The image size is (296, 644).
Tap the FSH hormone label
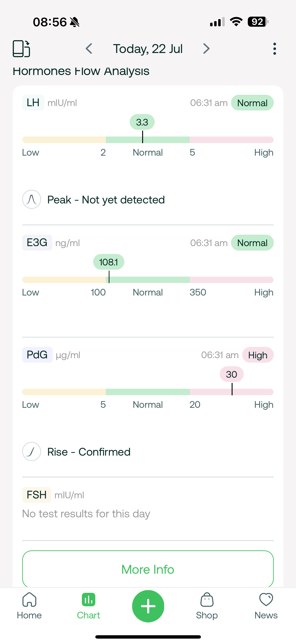pyautogui.click(x=37, y=495)
